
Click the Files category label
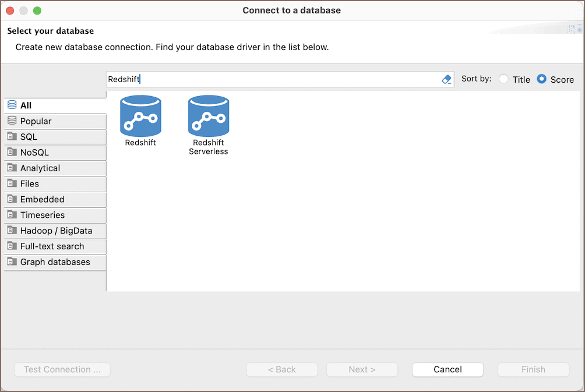click(29, 183)
